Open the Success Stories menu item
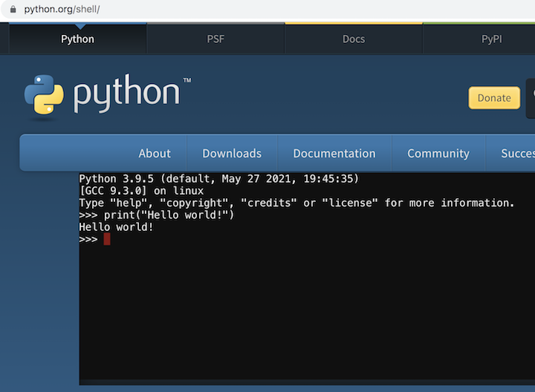The image size is (535, 392). point(510,154)
